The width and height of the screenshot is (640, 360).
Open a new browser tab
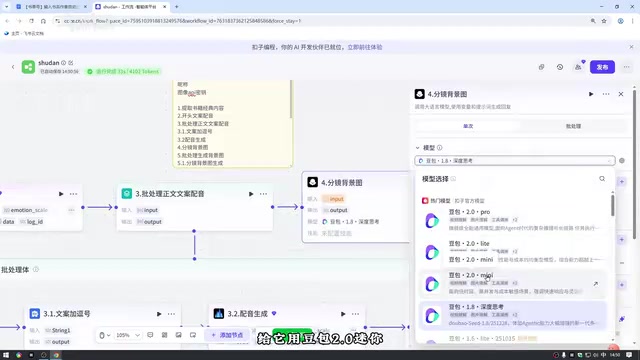pos(176,7)
